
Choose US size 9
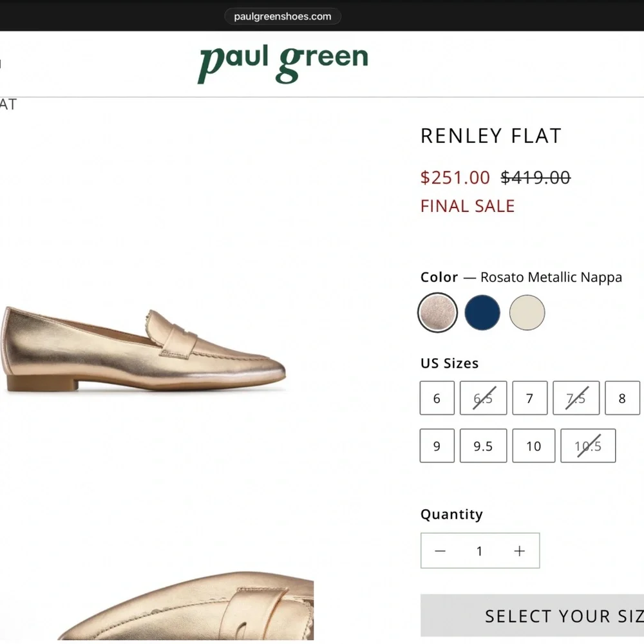point(437,446)
